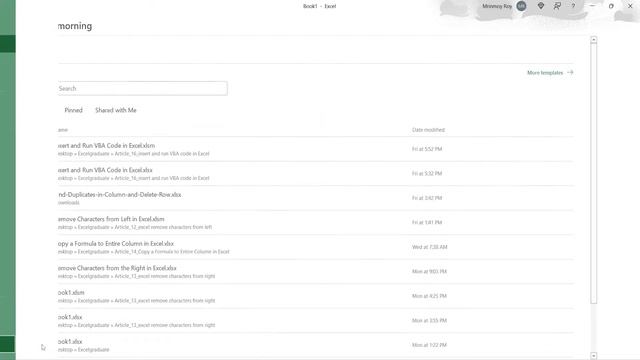Click the scrollbar down arrow
The width and height of the screenshot is (640, 360).
click(x=594, y=356)
